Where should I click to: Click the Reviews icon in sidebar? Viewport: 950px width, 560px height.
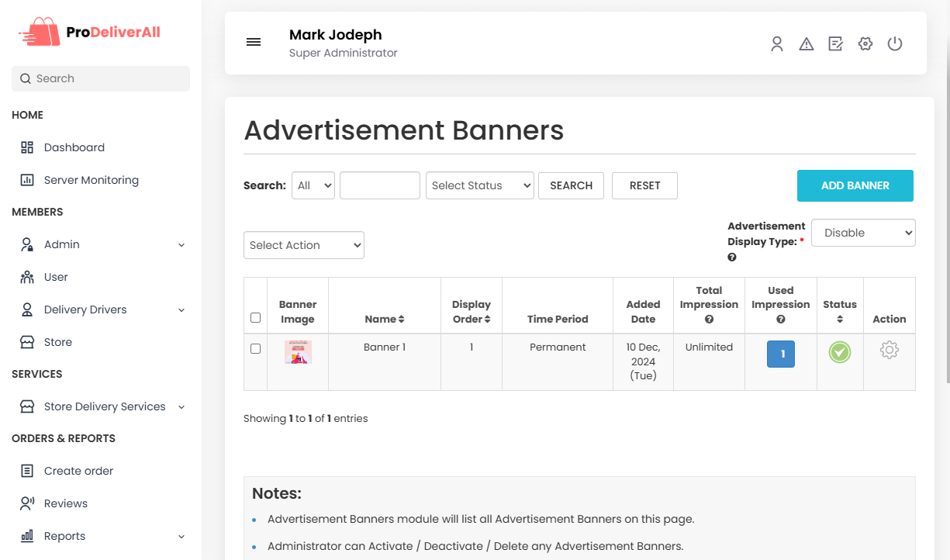pos(27,503)
